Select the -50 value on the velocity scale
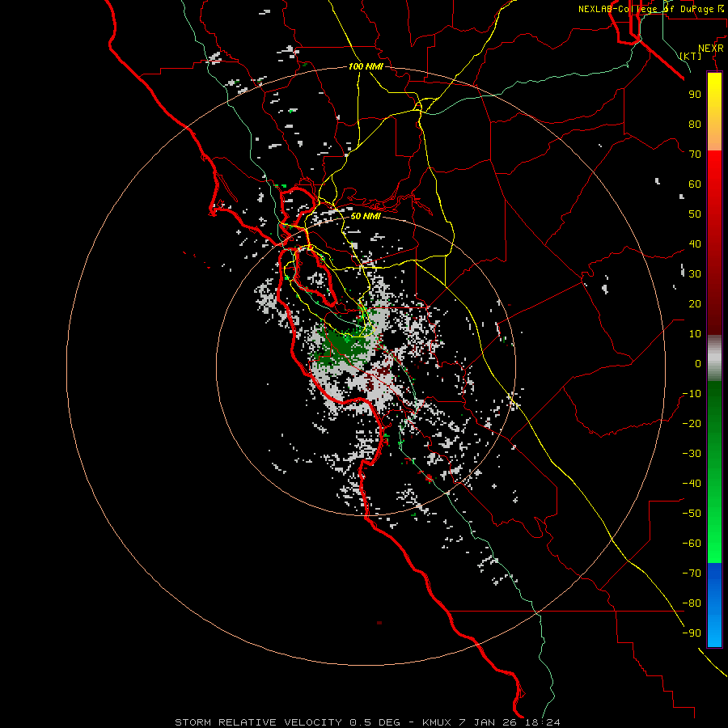 tap(692, 514)
